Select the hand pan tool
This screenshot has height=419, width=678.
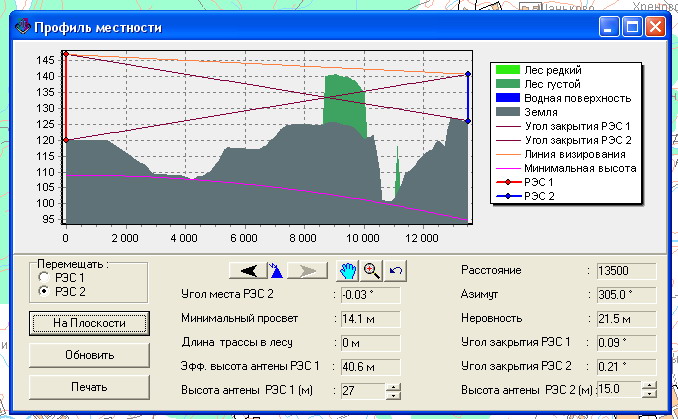click(x=349, y=270)
